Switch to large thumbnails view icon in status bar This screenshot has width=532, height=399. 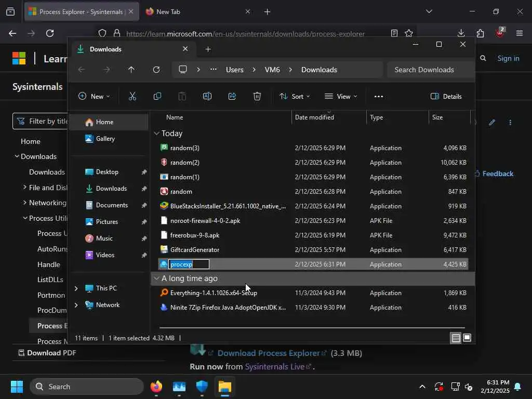[467, 338]
